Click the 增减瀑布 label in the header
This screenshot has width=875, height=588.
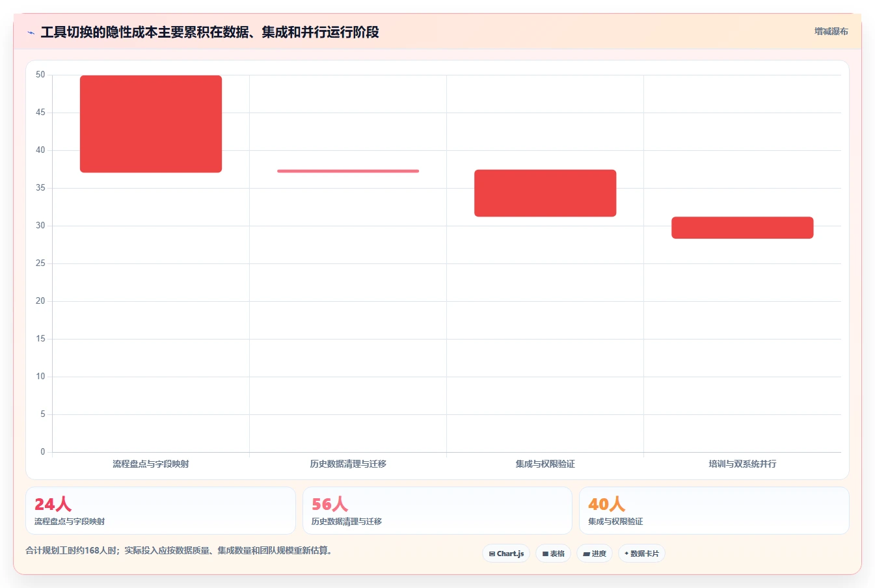click(831, 31)
